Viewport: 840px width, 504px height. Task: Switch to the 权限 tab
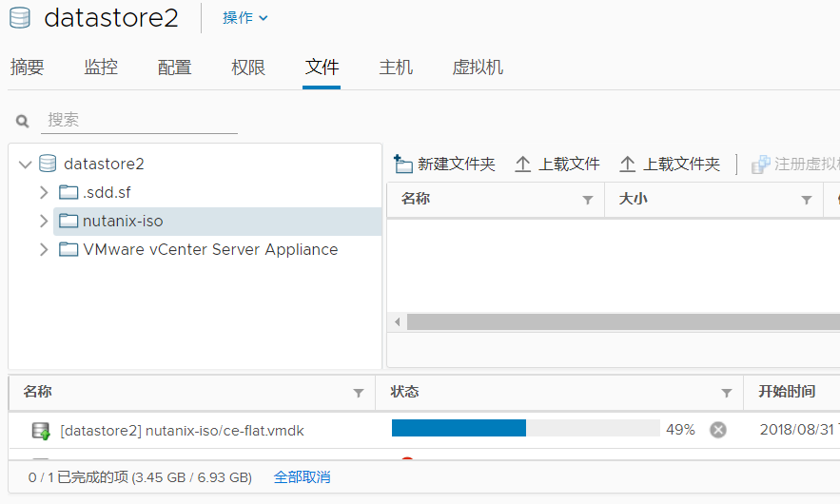(248, 68)
